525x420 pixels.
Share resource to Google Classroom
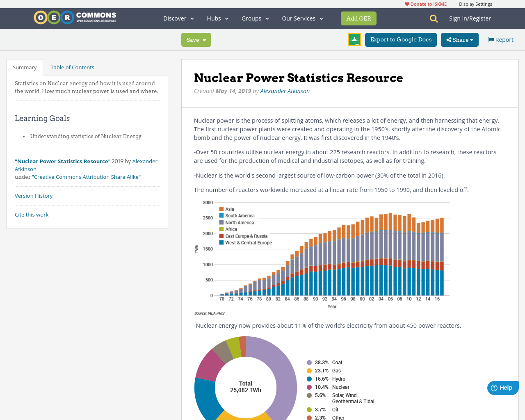point(354,39)
